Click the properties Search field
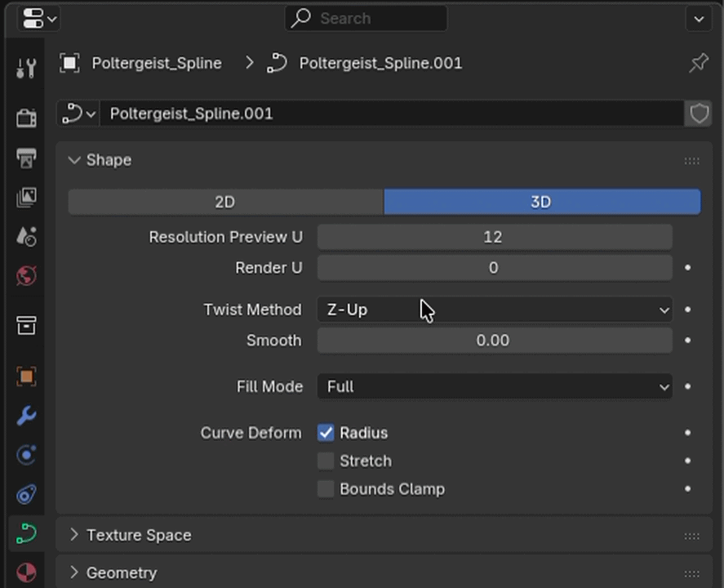The width and height of the screenshot is (724, 588). point(366,19)
